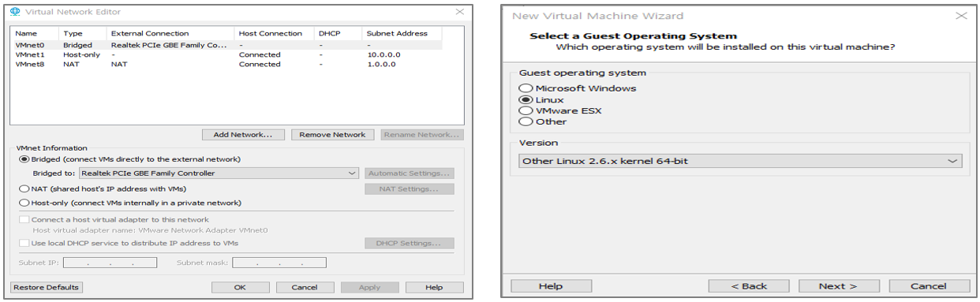Select the Bridged radio button
980x302 pixels.
click(24, 158)
